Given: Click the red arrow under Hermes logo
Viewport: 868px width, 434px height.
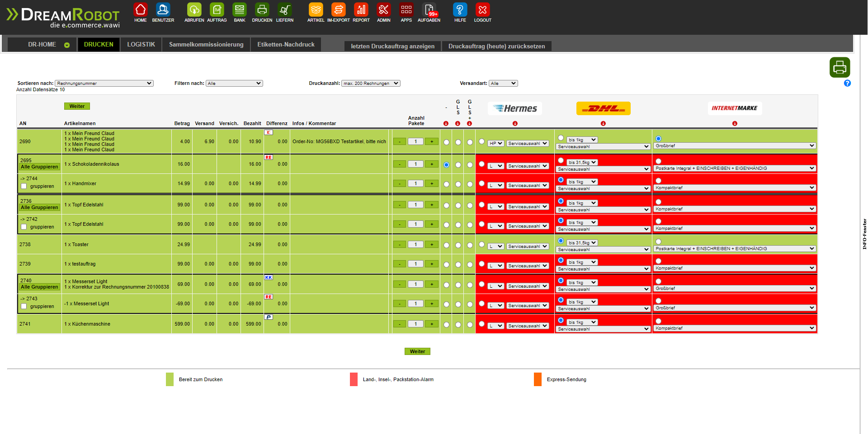Looking at the screenshot, I should 515,123.
